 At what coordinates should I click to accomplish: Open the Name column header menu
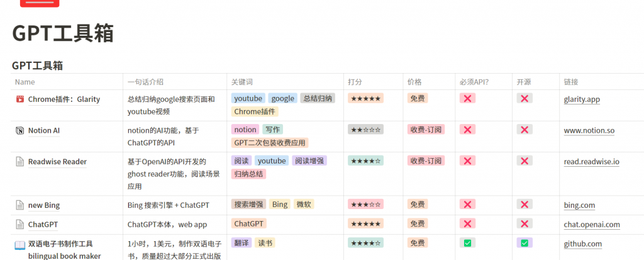(25, 82)
